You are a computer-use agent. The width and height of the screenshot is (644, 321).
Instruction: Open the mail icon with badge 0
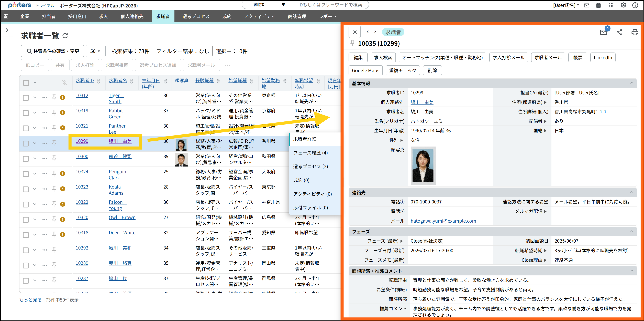point(604,32)
